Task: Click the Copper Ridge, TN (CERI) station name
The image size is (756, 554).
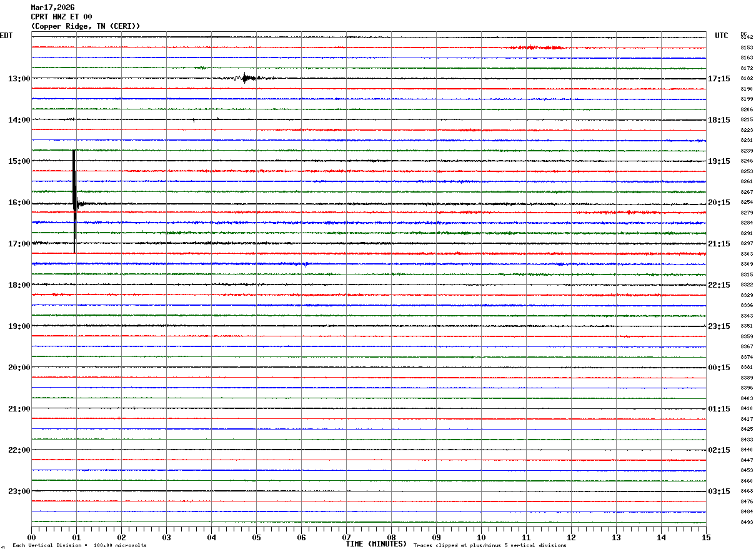Action: pos(86,26)
